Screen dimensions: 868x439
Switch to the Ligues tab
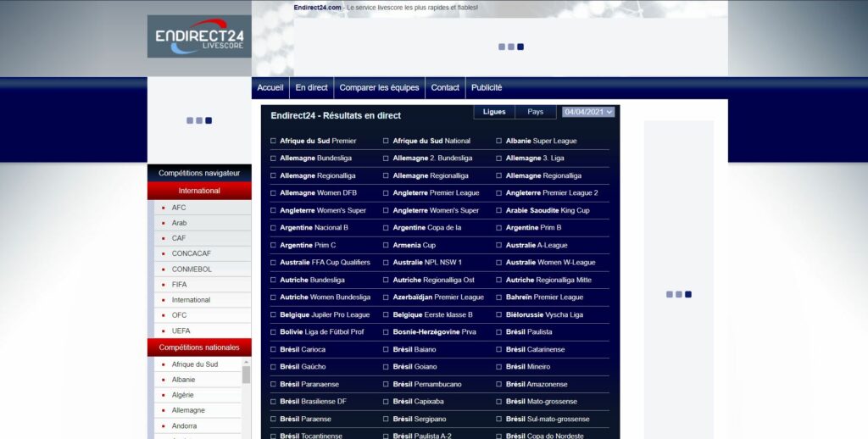[x=494, y=112]
